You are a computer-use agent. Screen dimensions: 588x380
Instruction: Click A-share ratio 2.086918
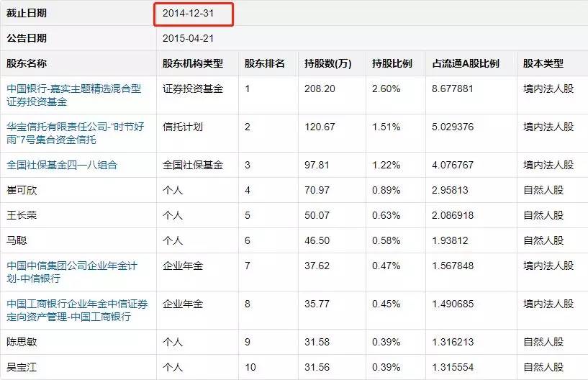tap(453, 215)
